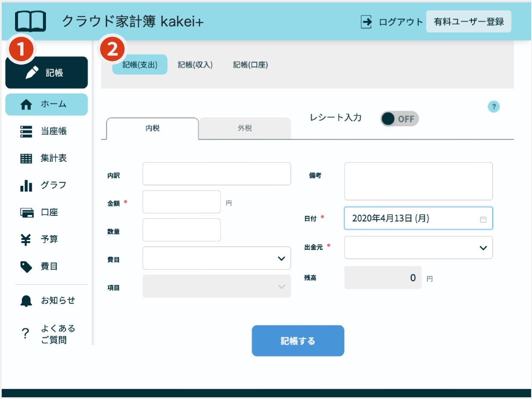Click the blue help question mark icon

[494, 107]
